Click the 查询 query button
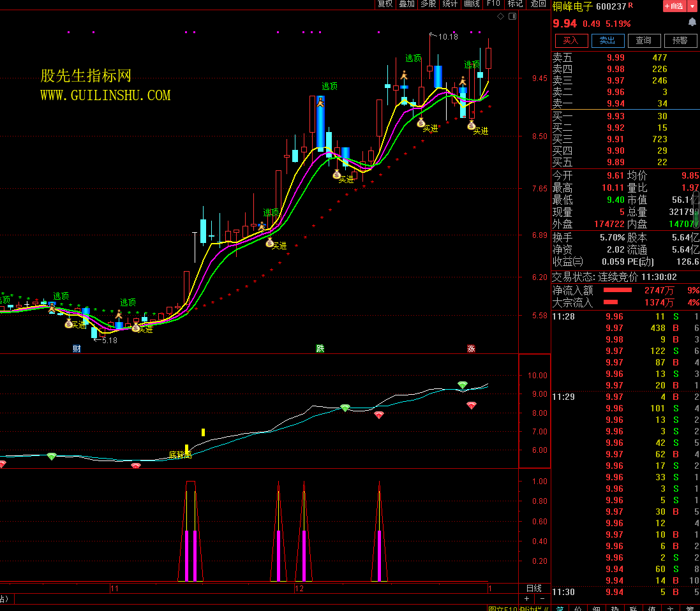Image resolution: width=700 pixels, height=611 pixels. [x=644, y=41]
